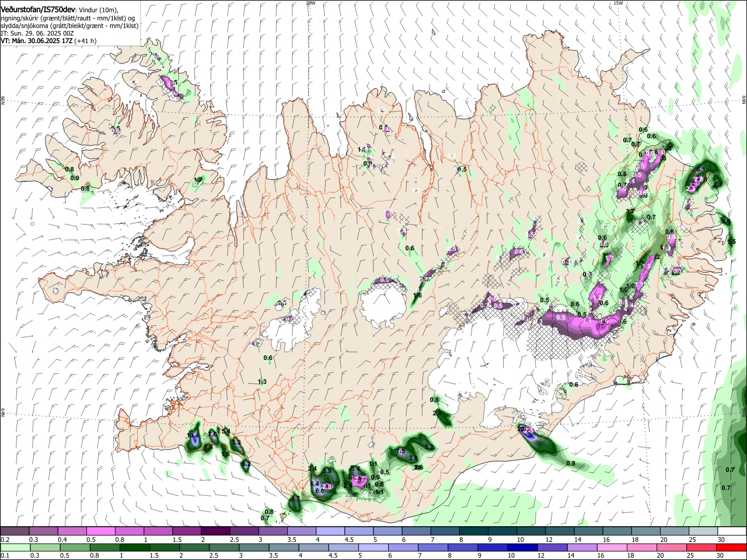Viewport: 747px width, 560px height.
Task: Click the '6.6' precipitation value on the map
Action: (320, 491)
